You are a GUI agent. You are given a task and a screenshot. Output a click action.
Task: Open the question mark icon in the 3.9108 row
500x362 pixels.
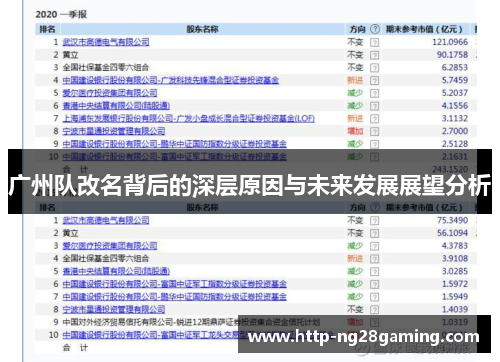pyautogui.click(x=375, y=259)
